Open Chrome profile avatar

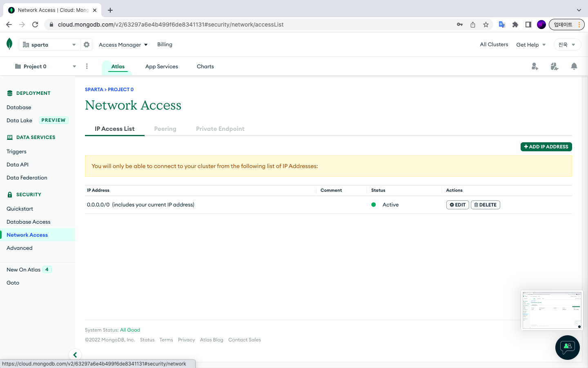[541, 25]
